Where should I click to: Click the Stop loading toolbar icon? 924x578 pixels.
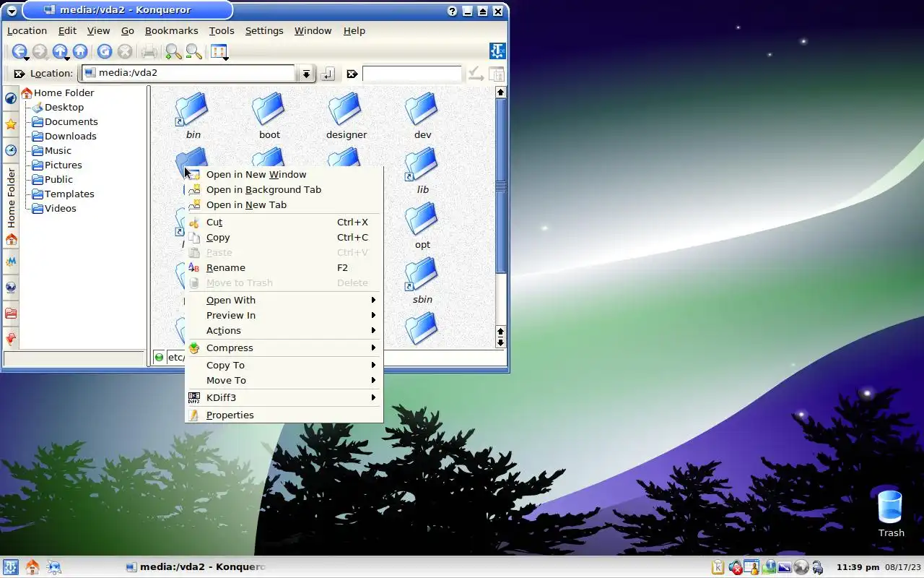pos(125,52)
